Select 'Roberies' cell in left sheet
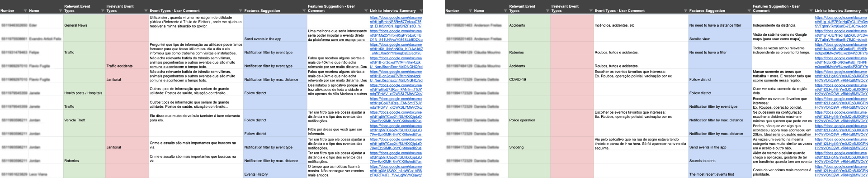 (84, 157)
